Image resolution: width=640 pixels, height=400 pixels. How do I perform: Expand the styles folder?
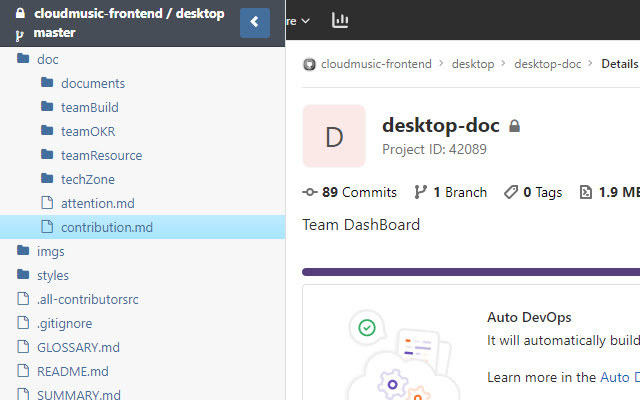coord(52,275)
